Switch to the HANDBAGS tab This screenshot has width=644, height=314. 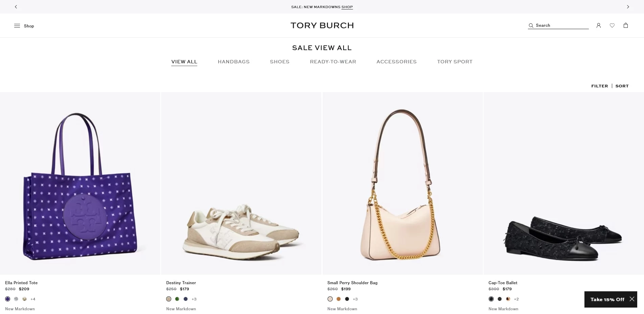click(234, 62)
